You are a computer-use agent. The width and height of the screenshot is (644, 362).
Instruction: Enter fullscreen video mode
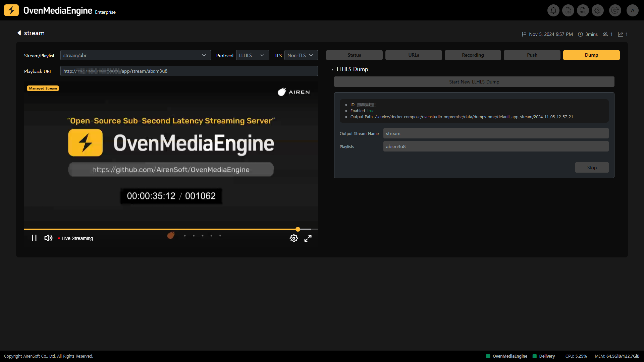pyautogui.click(x=308, y=238)
